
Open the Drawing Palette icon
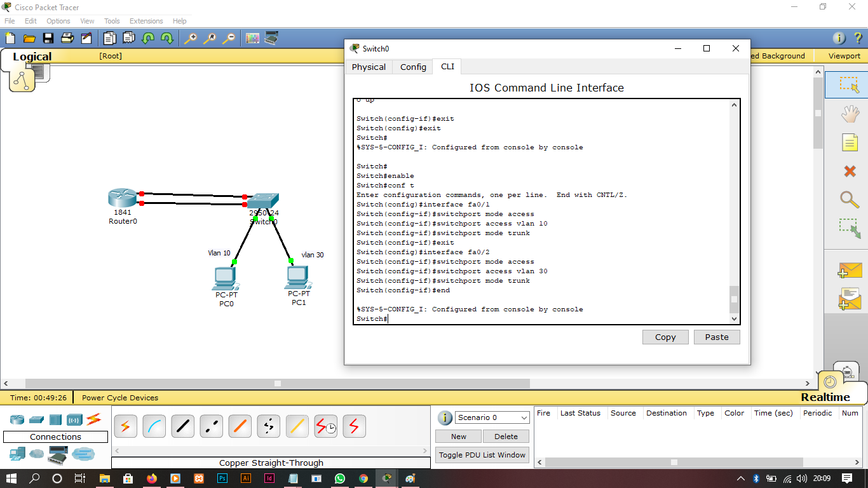coord(252,38)
